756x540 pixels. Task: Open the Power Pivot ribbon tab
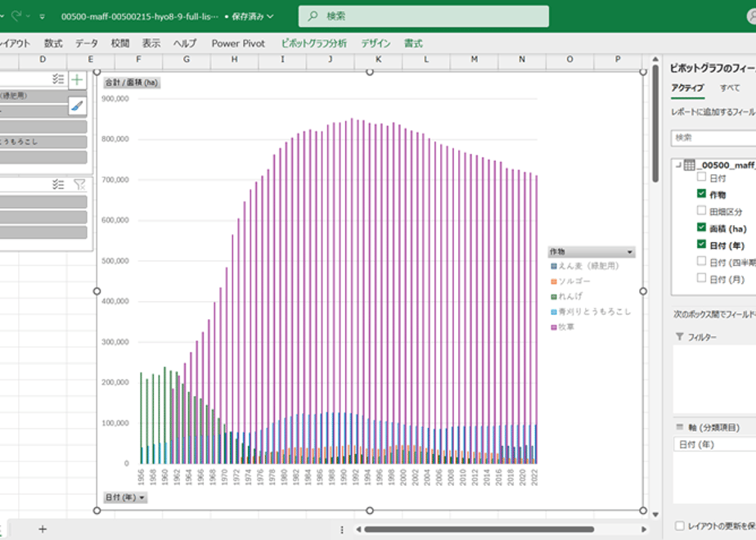point(238,43)
